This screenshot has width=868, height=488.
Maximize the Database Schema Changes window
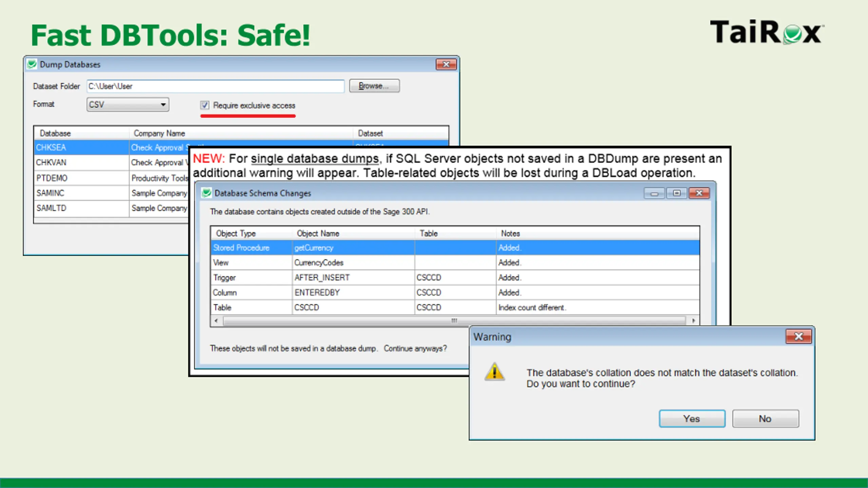(x=676, y=193)
